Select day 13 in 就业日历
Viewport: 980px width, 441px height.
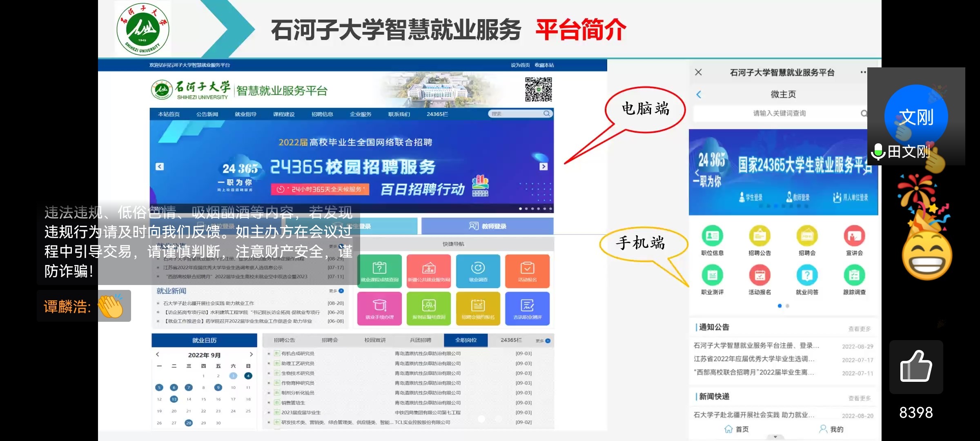[x=174, y=399]
